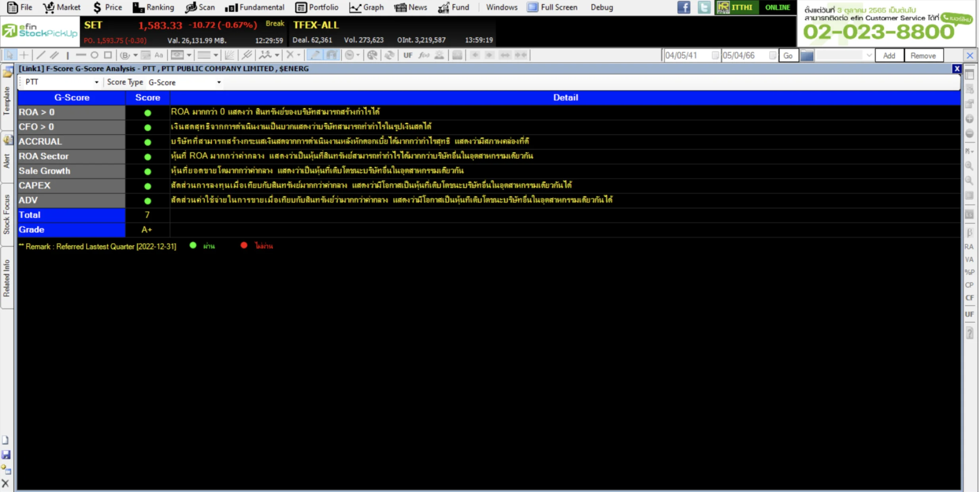Click the blue folder icon beside Go
Viewport: 980px width, 492px height.
[x=806, y=56]
